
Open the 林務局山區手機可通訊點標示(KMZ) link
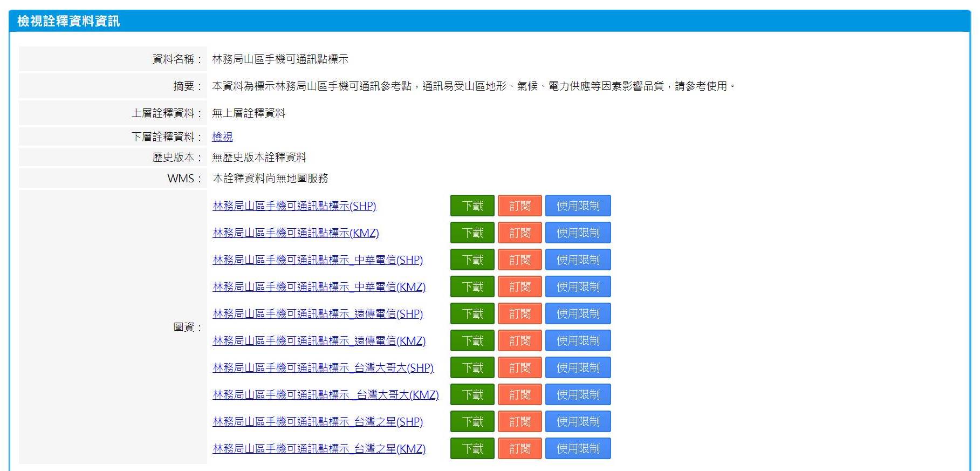click(x=296, y=233)
